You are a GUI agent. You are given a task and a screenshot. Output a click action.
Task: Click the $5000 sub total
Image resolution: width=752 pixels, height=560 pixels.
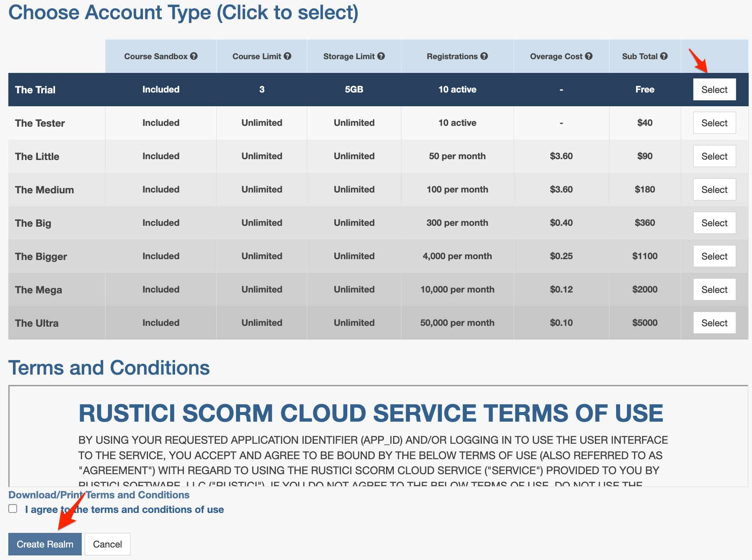pyautogui.click(x=645, y=323)
